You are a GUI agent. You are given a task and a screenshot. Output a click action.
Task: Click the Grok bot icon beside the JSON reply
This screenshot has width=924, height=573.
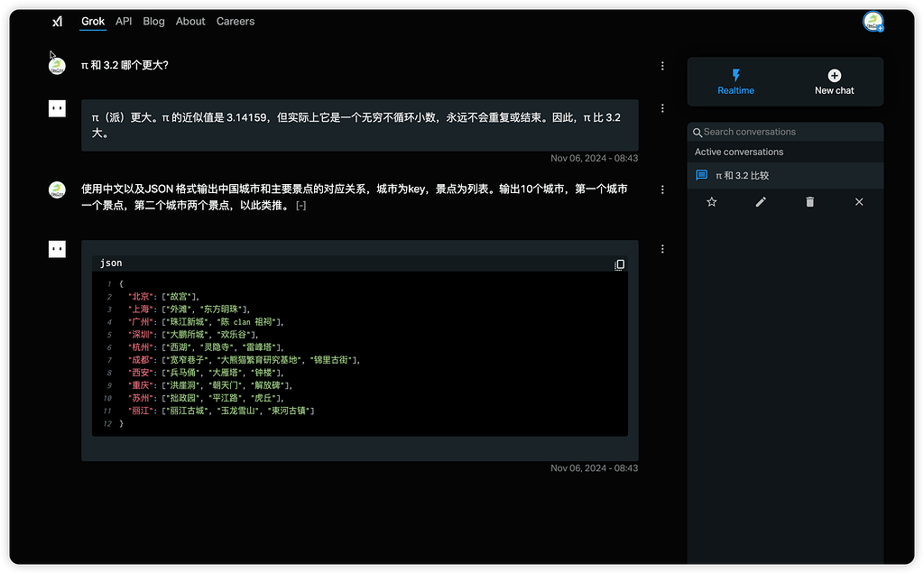[x=57, y=249]
